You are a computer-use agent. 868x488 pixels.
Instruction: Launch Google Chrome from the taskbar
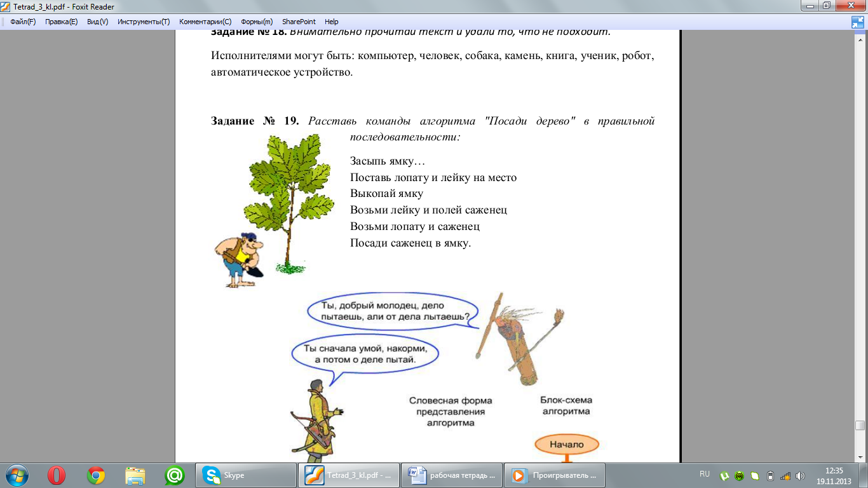pos(96,475)
